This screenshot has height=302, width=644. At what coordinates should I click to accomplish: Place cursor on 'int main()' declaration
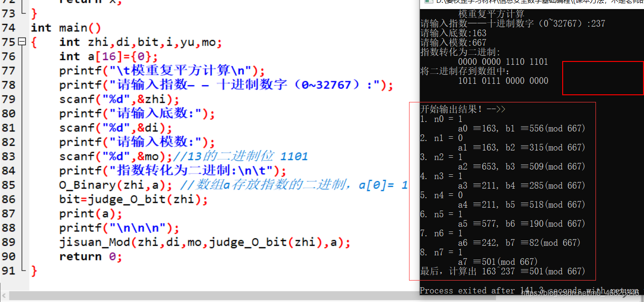click(66, 28)
